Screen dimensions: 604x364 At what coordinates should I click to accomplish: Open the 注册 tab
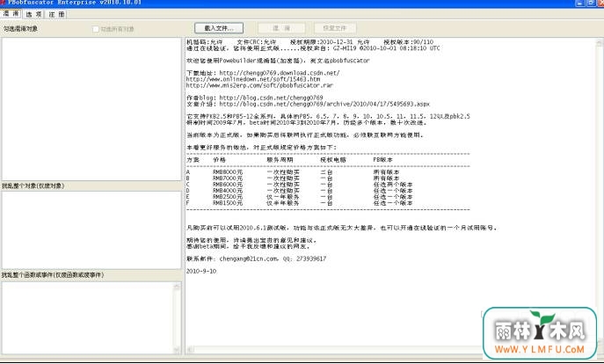tap(56, 14)
